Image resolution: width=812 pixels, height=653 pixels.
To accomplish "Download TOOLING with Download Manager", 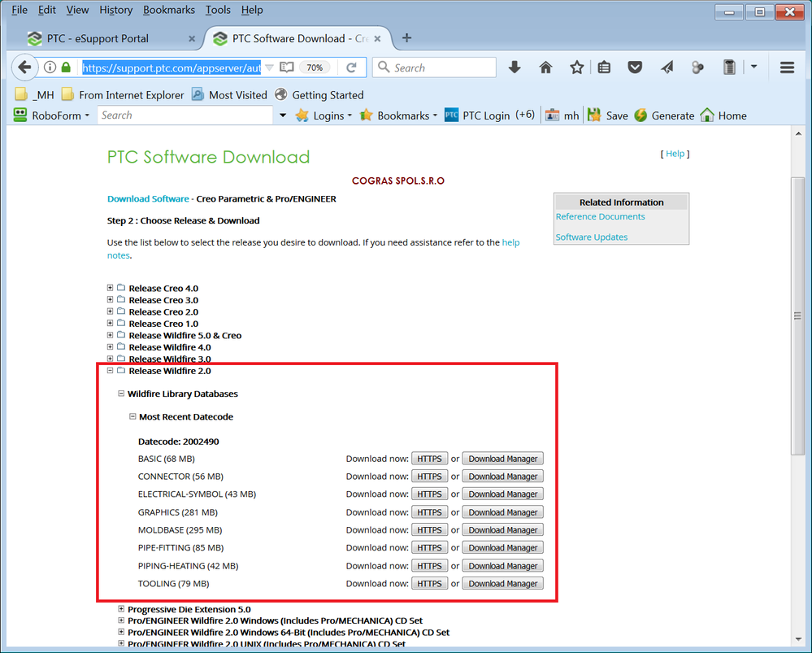I will [x=503, y=584].
